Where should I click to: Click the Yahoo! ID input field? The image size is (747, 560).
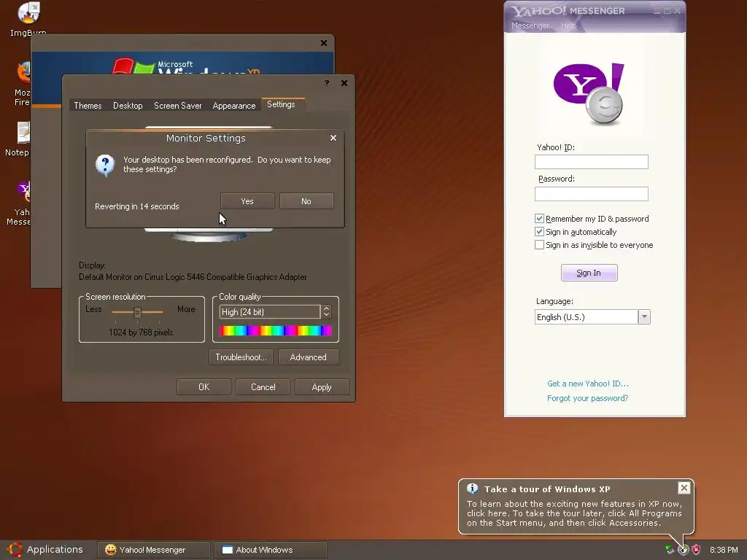click(x=591, y=162)
